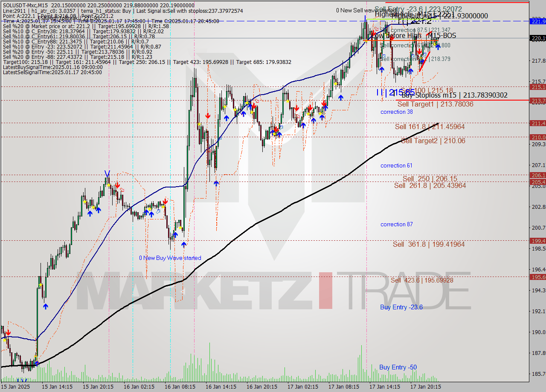Click the 16 Jan 08:15 time label
The image size is (546, 392).
point(180,387)
